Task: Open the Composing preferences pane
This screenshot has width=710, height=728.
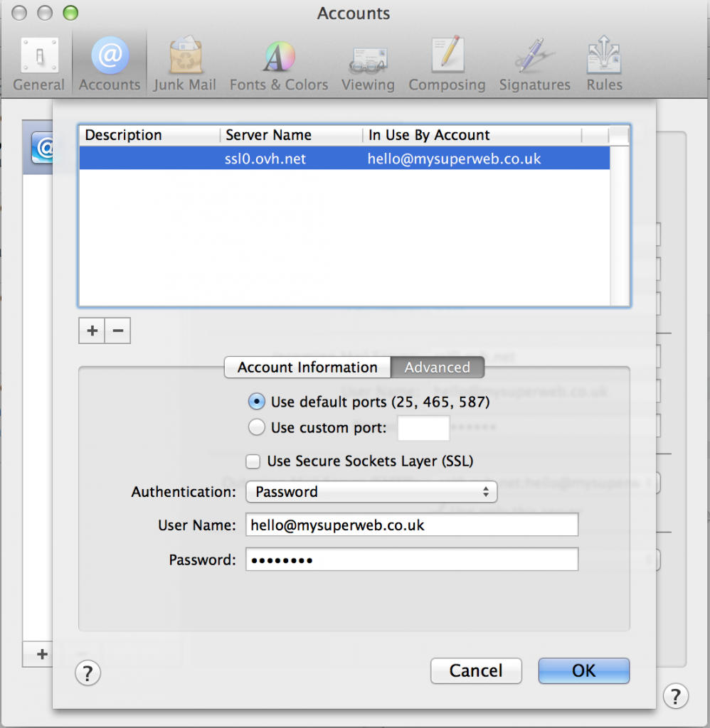Action: [x=447, y=63]
